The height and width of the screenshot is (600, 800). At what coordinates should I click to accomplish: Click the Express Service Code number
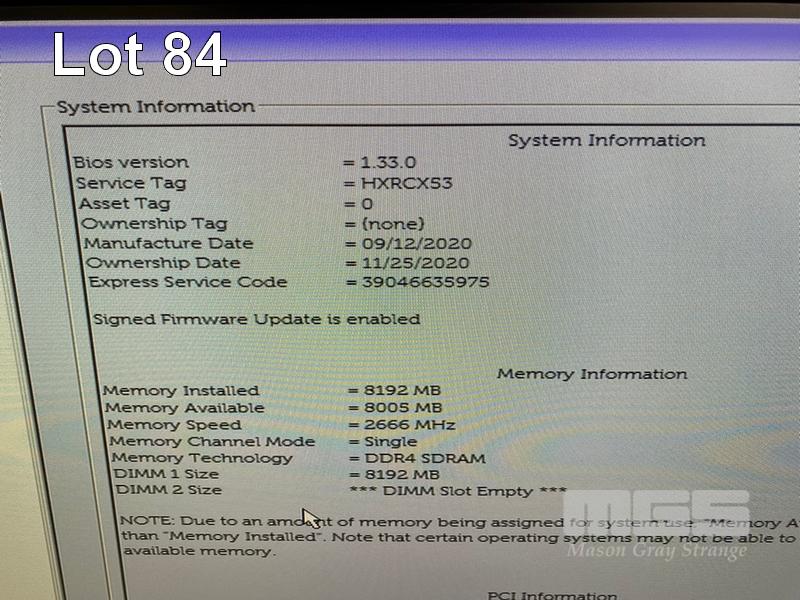(426, 282)
